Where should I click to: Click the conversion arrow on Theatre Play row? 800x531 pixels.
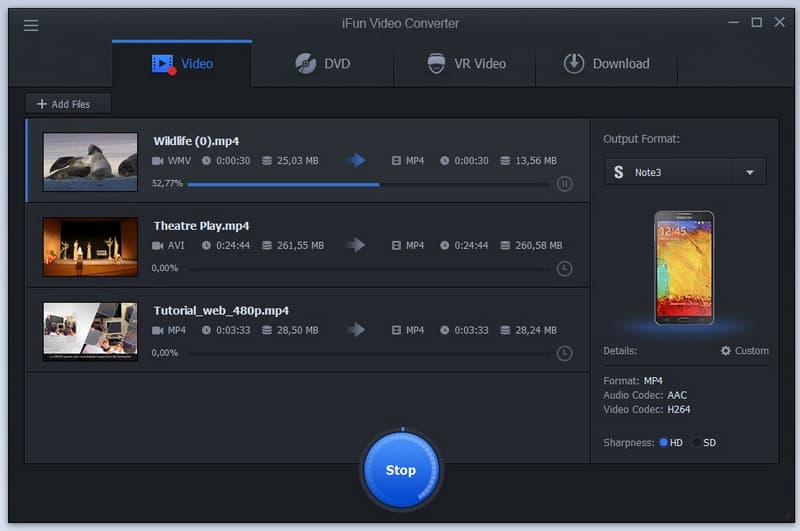point(356,245)
